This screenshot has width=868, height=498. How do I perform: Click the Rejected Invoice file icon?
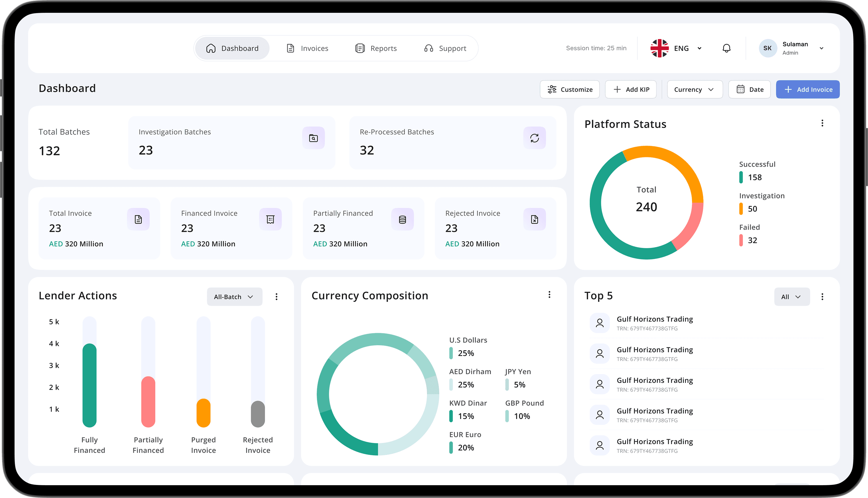coord(534,219)
